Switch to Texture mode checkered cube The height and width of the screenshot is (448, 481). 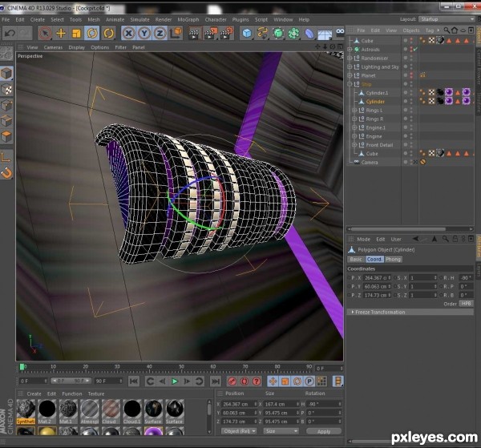click(6, 90)
